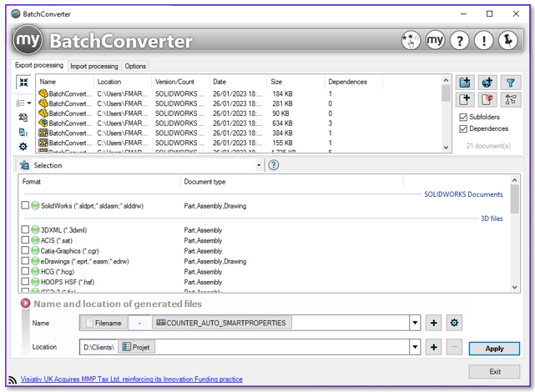Click the pink arrow beside Name and location heading
The width and height of the screenshot is (535, 392).
(26, 303)
